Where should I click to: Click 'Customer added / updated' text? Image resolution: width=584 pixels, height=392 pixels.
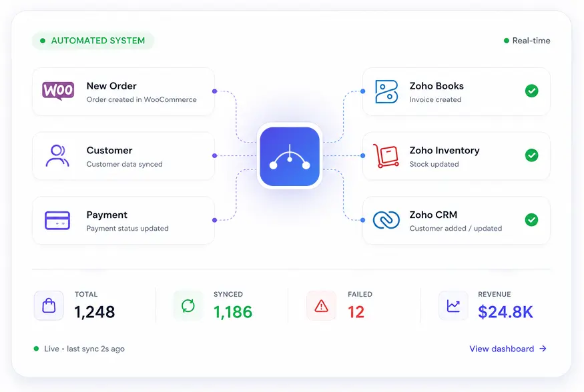[x=455, y=229]
